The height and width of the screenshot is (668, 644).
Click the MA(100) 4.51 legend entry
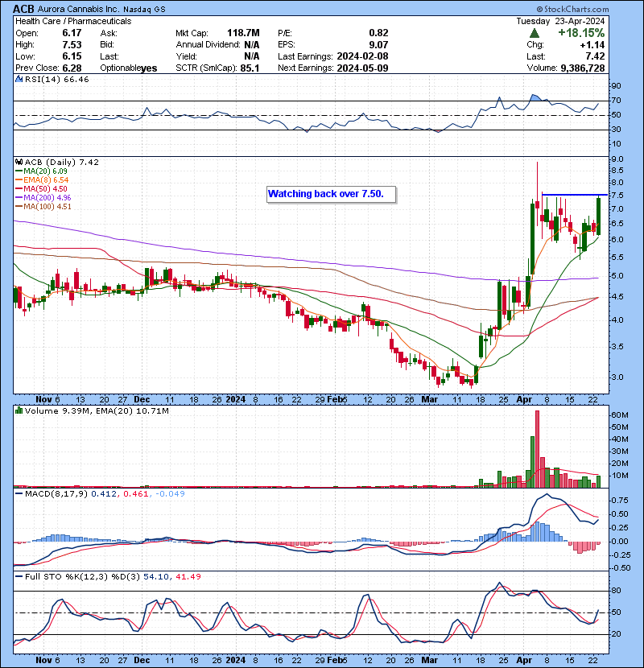point(43,207)
